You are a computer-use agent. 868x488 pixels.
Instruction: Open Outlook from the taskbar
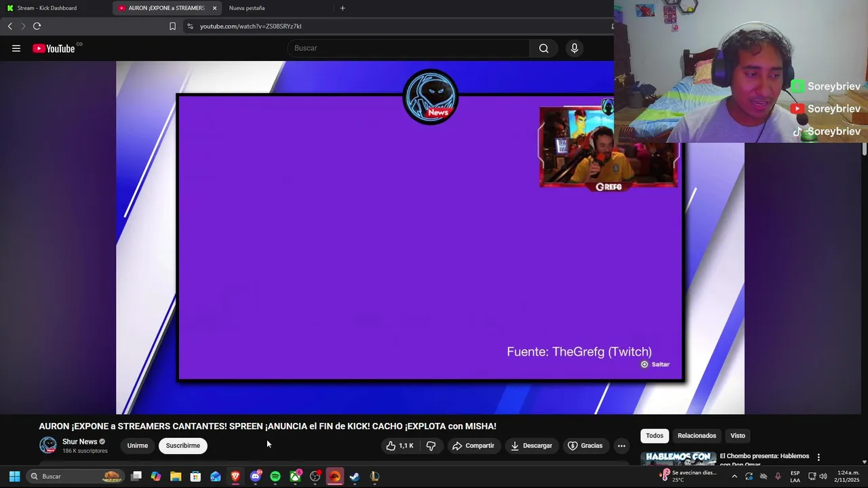coord(216,476)
